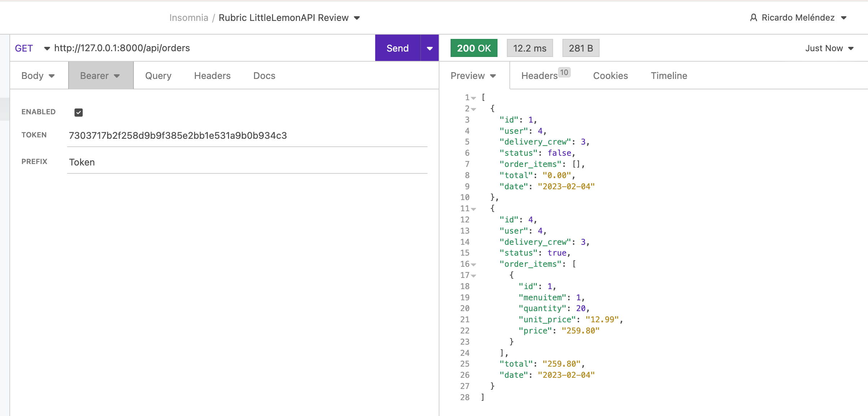Image resolution: width=868 pixels, height=416 pixels.
Task: Click the Insomnia breadcrumb link
Action: click(189, 18)
